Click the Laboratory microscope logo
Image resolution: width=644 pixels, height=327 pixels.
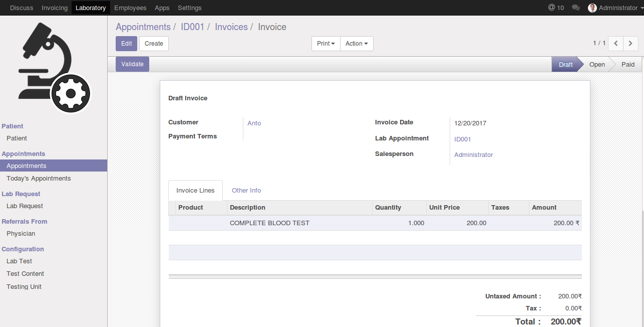54,67
